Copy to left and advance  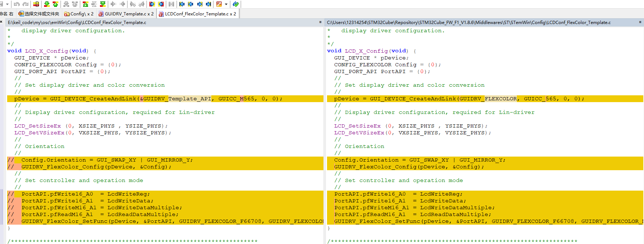tap(141, 4)
